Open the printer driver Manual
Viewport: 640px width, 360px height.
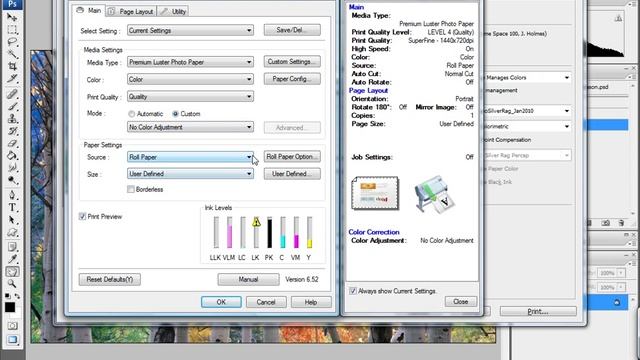(248, 280)
